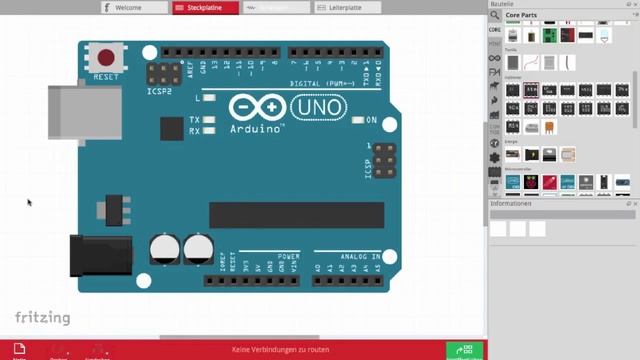
Task: Open the horse-logo parts bin
Action: (494, 86)
